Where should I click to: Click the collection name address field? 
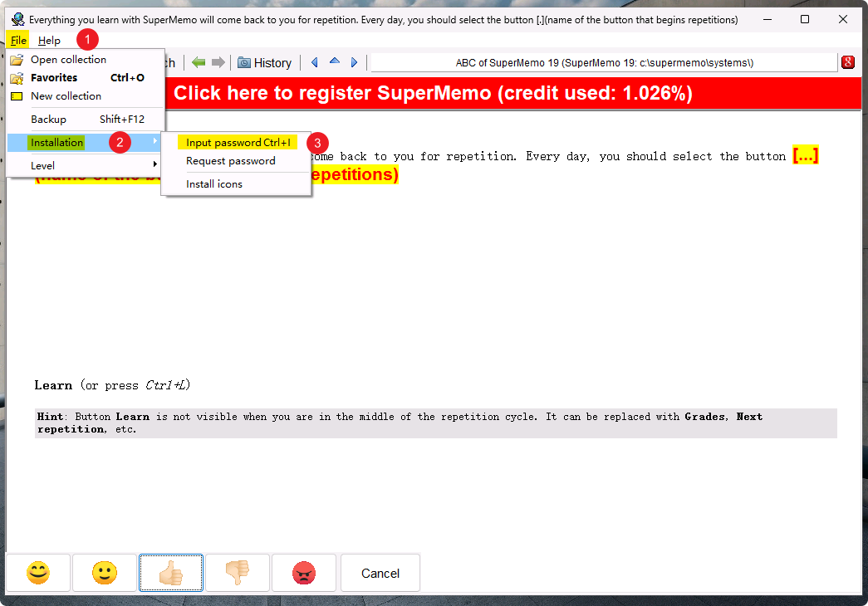[x=604, y=62]
